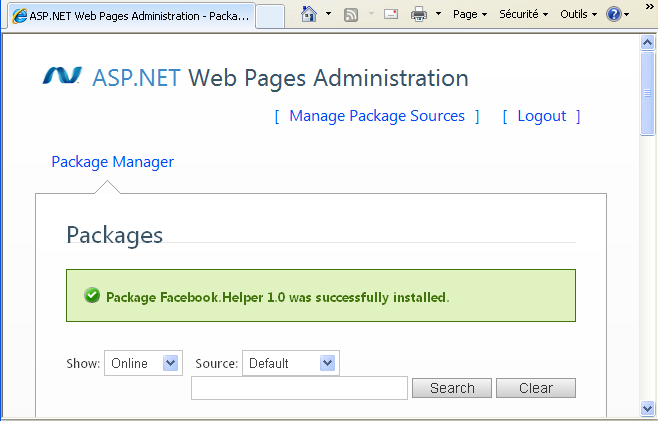Image resolution: width=658 pixels, height=421 pixels.
Task: Click the Home icon in browser toolbar
Action: coord(309,15)
